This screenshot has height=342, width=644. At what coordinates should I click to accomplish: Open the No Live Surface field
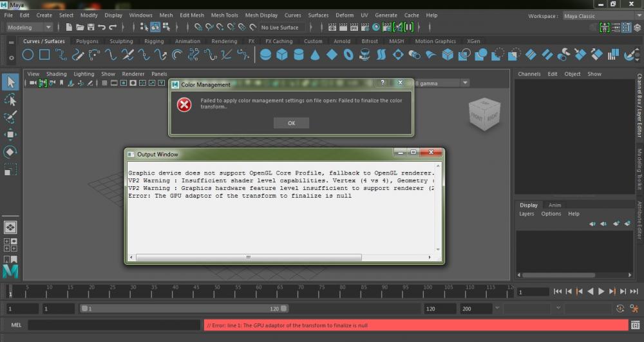click(283, 28)
